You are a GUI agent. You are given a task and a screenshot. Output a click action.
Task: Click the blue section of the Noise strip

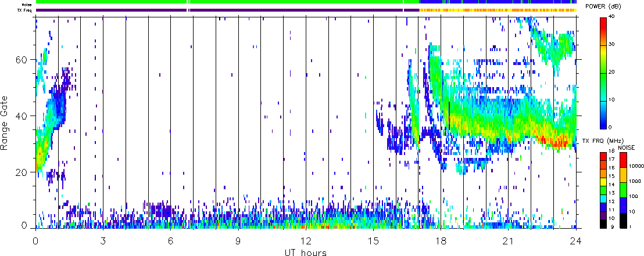[497, 2]
